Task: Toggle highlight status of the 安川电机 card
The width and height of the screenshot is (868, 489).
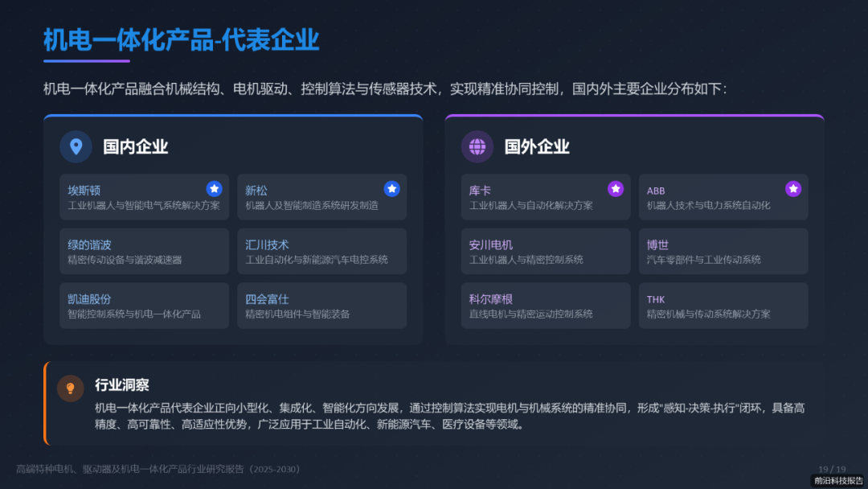Action: 545,251
